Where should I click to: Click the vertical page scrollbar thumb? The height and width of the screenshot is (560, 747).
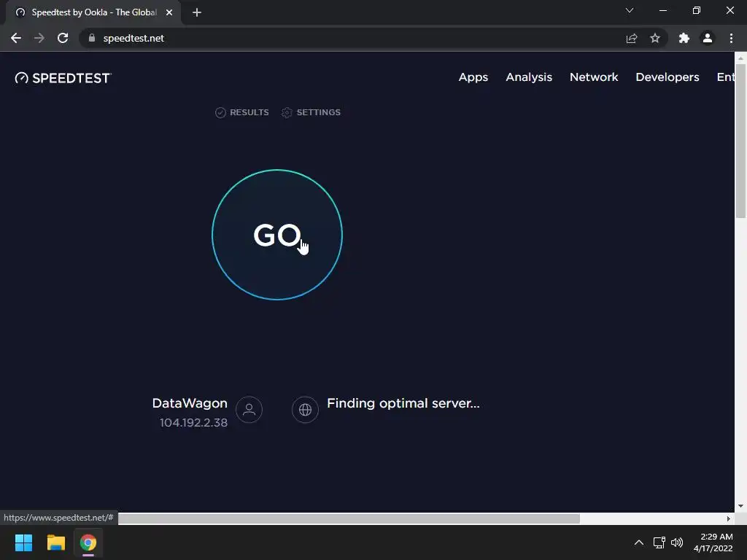741,141
